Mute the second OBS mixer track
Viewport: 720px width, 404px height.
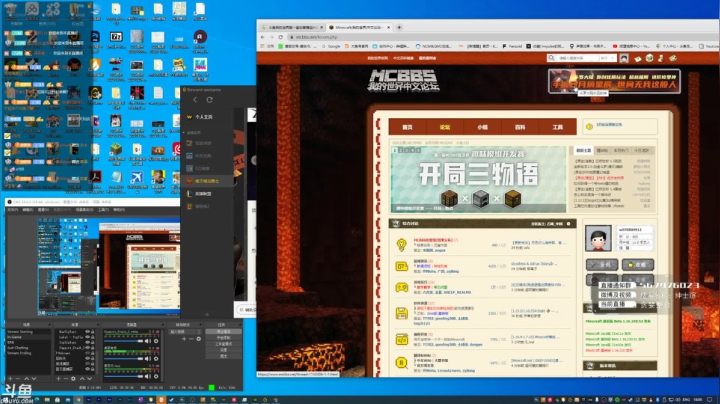coord(147,359)
